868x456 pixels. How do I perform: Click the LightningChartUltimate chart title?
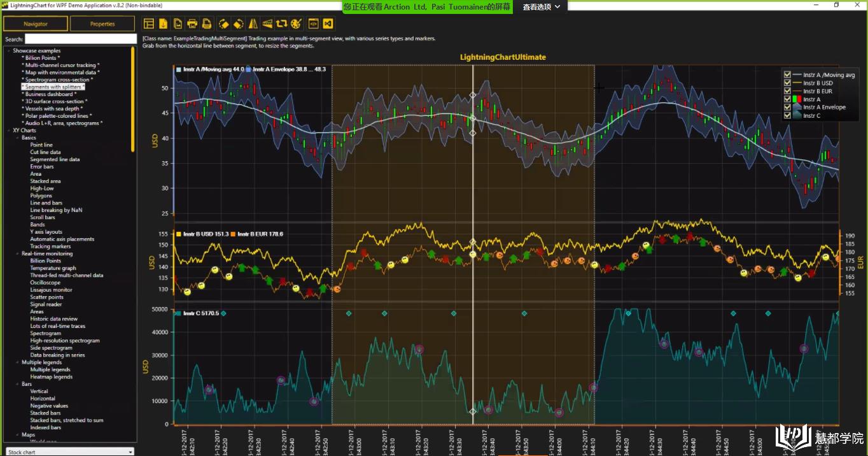(503, 57)
